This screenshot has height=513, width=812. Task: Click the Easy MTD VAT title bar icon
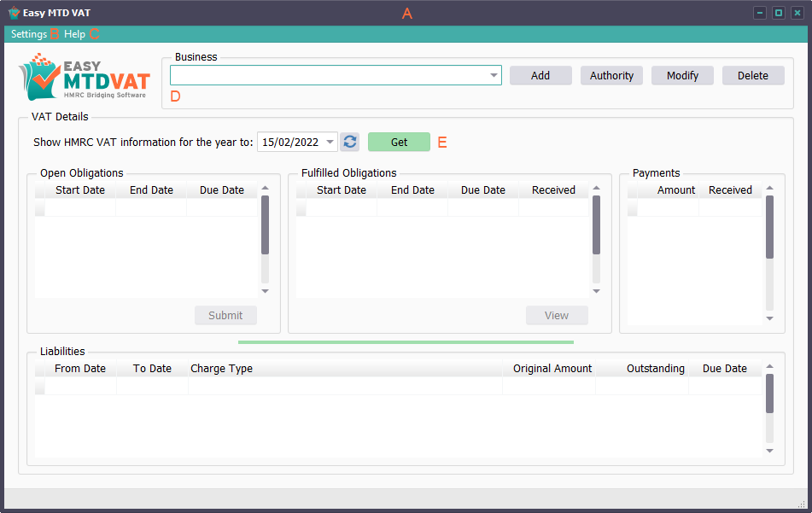tap(14, 13)
